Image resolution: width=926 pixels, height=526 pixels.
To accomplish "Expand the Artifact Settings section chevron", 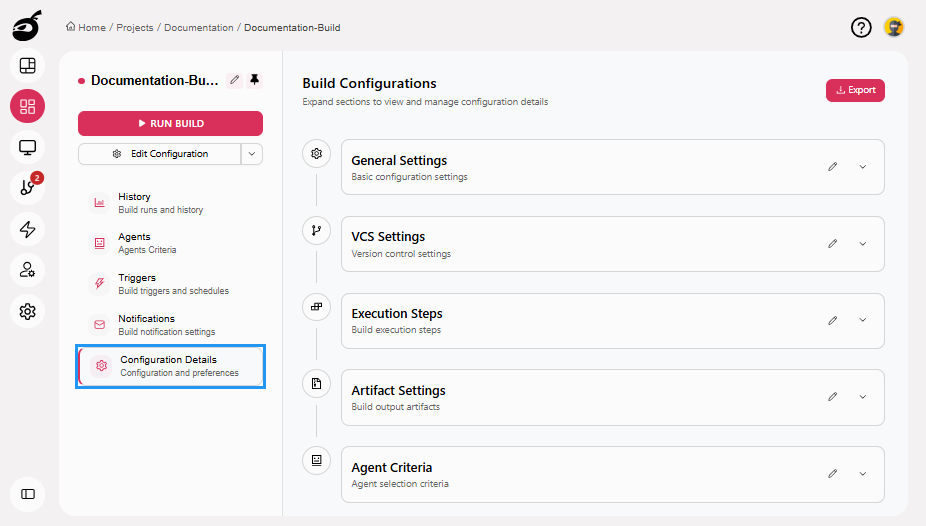I will pyautogui.click(x=863, y=397).
